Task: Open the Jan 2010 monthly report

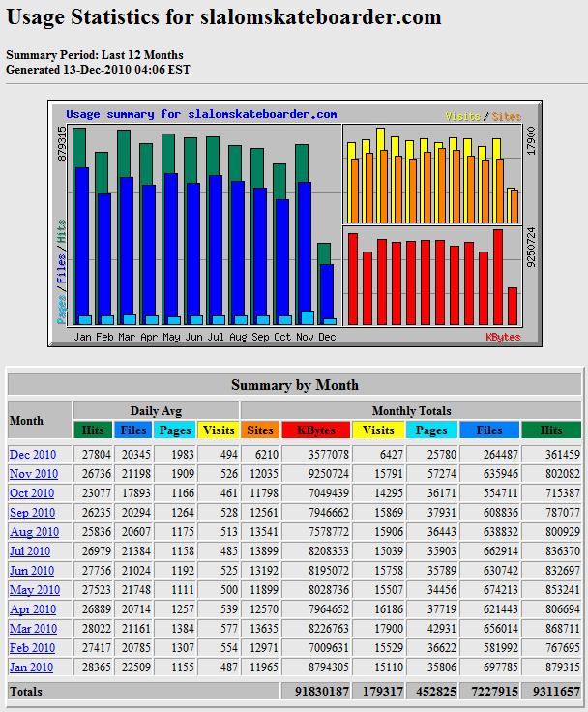Action: [32, 667]
